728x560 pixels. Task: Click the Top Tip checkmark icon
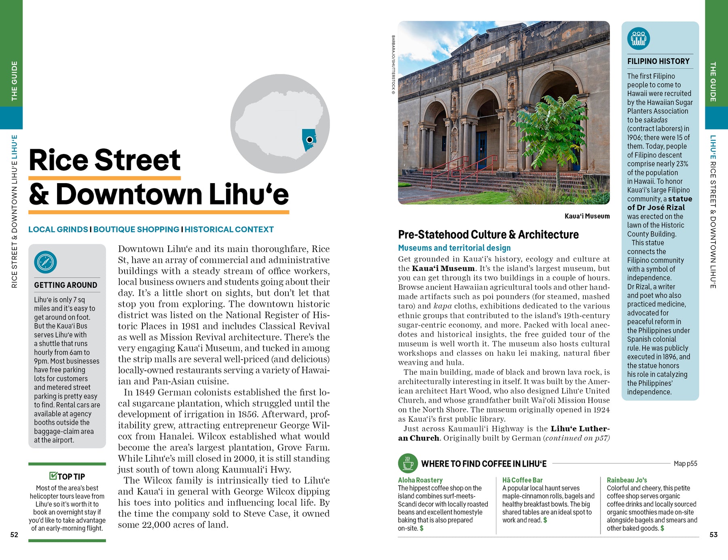pos(53,476)
